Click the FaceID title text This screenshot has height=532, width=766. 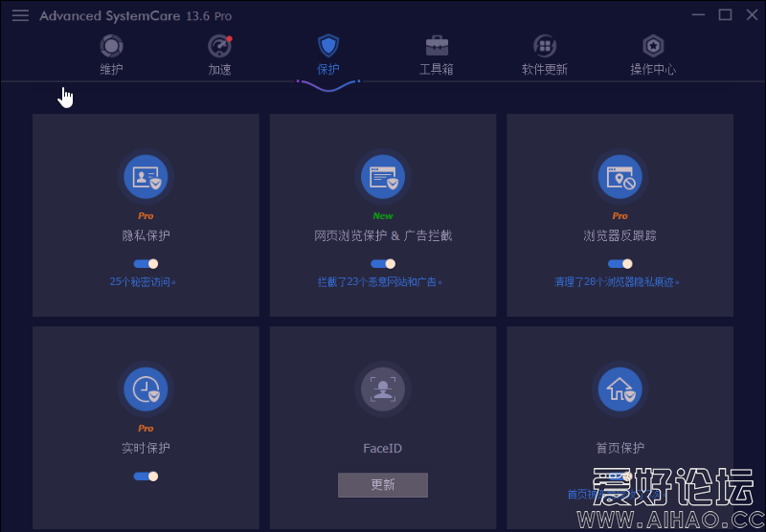coord(382,448)
